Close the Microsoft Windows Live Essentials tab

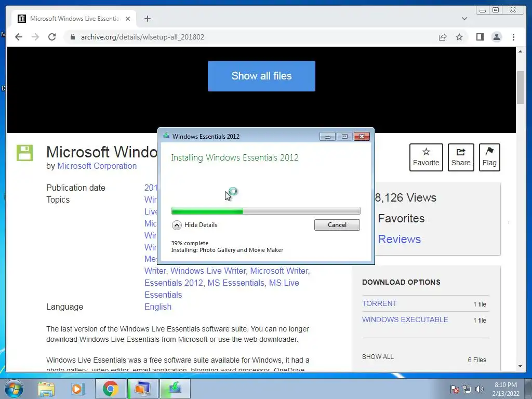point(128,19)
